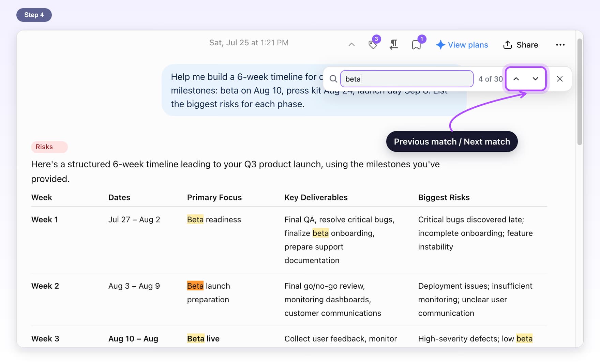Screen dimensions: 600x364
Task: Click the Week column header
Action: pyautogui.click(x=42, y=197)
